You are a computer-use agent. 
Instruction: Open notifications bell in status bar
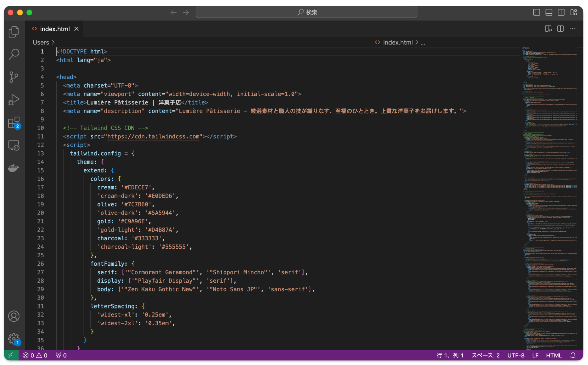tap(573, 355)
